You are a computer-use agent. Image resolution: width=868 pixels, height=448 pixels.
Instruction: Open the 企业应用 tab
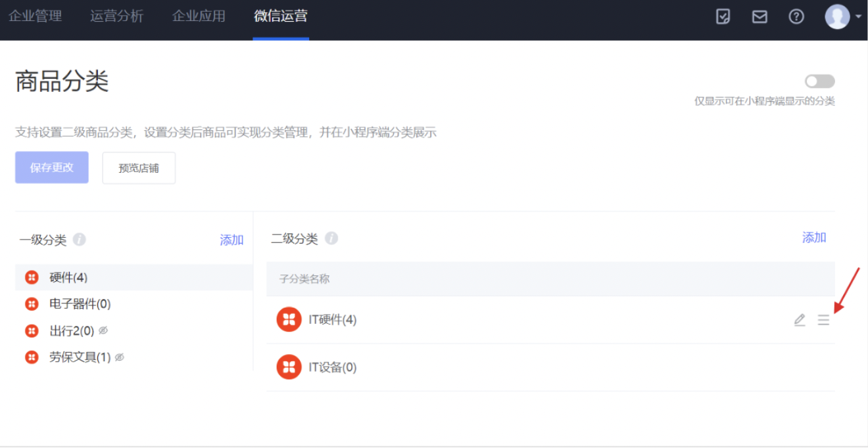click(x=199, y=16)
